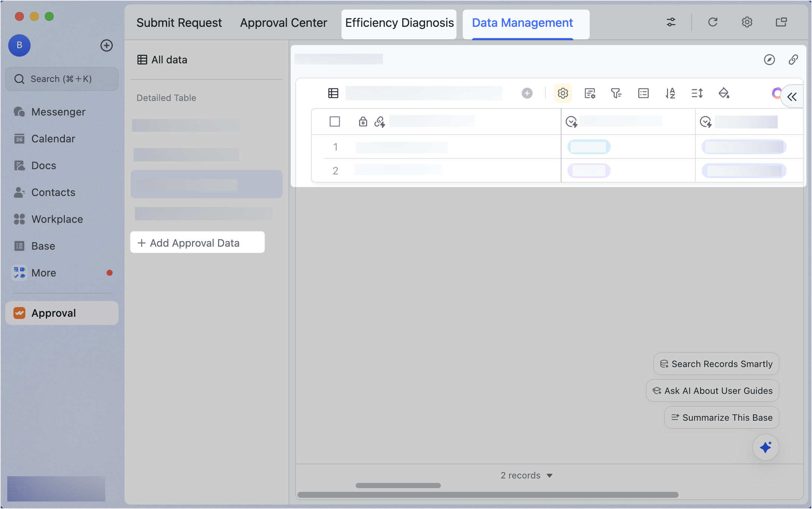This screenshot has height=509, width=812.
Task: Toggle the select-all checkbox in table header
Action: tap(335, 121)
